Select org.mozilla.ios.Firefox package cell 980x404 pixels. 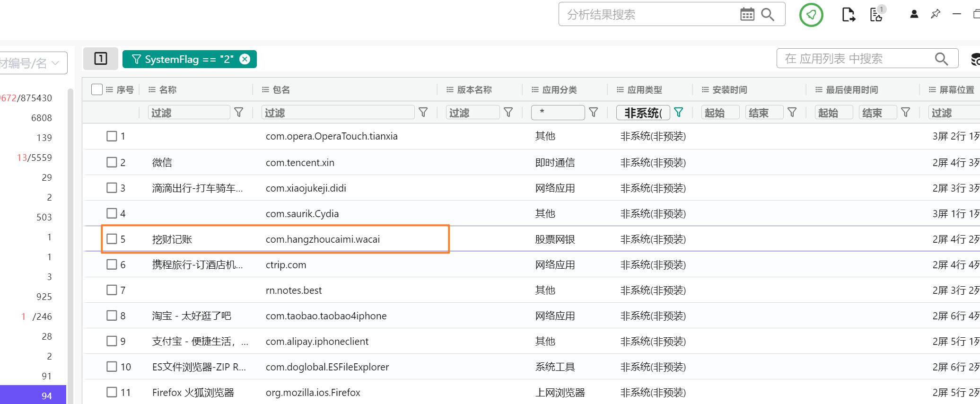click(x=313, y=392)
